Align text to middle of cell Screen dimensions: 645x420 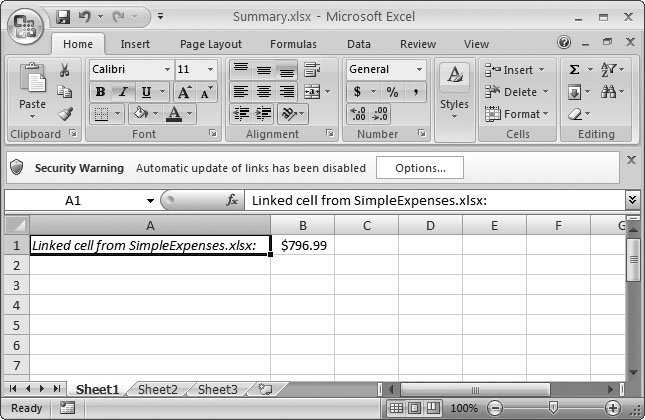[264, 70]
